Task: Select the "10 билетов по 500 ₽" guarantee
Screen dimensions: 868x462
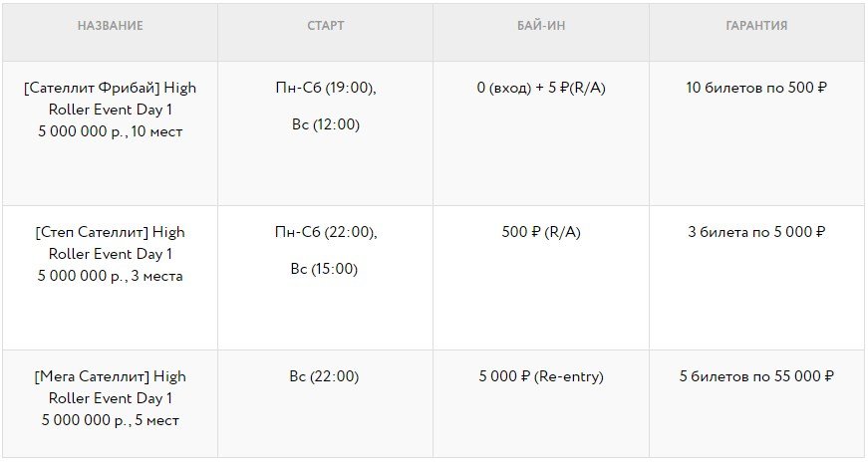Action: [x=756, y=88]
